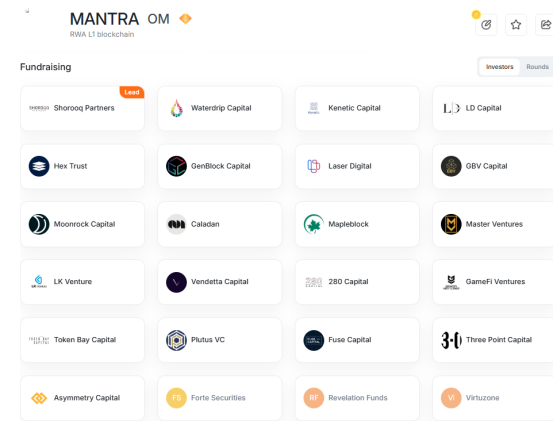Click the Moonrock Capital crescent logo

click(39, 224)
